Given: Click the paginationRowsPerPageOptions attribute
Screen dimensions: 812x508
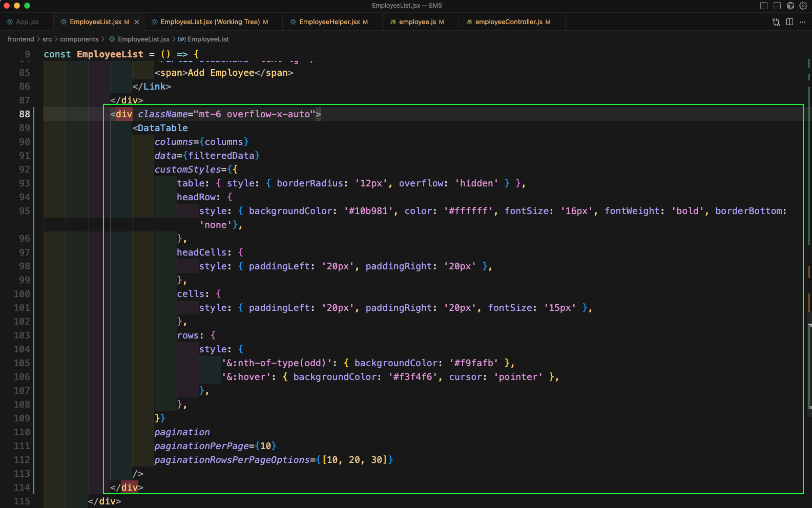Looking at the screenshot, I should tap(232, 460).
